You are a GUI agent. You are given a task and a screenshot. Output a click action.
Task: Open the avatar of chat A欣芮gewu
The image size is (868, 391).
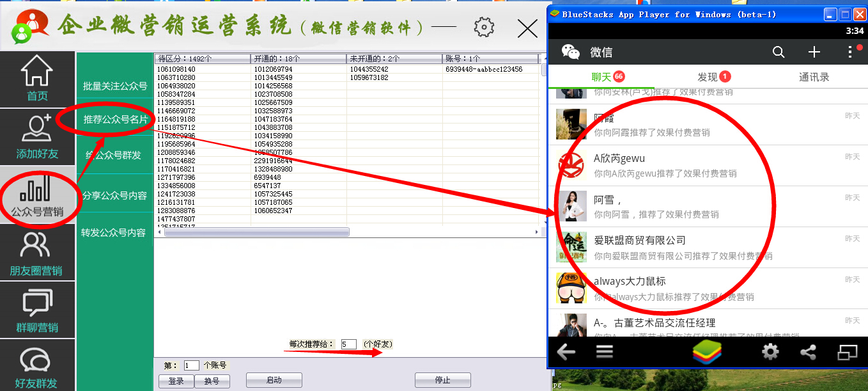571,165
